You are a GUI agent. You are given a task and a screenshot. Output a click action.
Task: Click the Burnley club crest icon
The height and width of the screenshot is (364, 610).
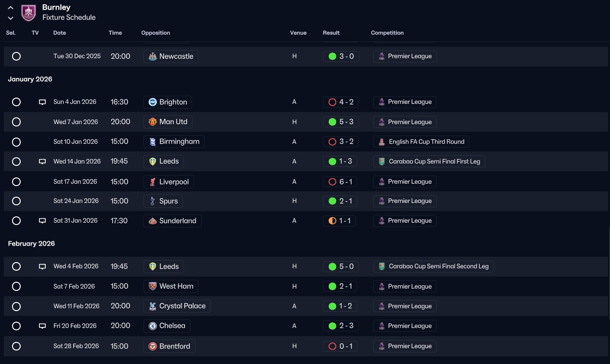pyautogui.click(x=28, y=13)
